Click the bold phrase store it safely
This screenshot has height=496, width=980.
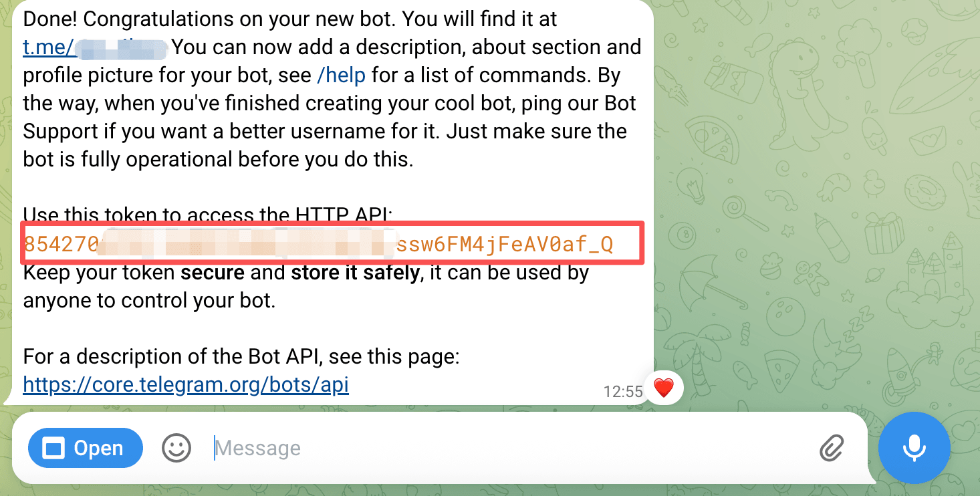(356, 273)
